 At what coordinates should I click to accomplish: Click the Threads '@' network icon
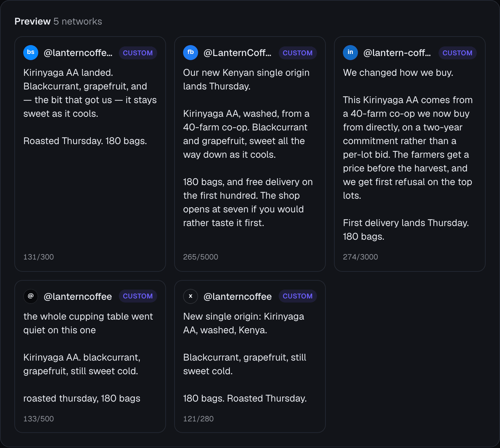click(x=31, y=296)
